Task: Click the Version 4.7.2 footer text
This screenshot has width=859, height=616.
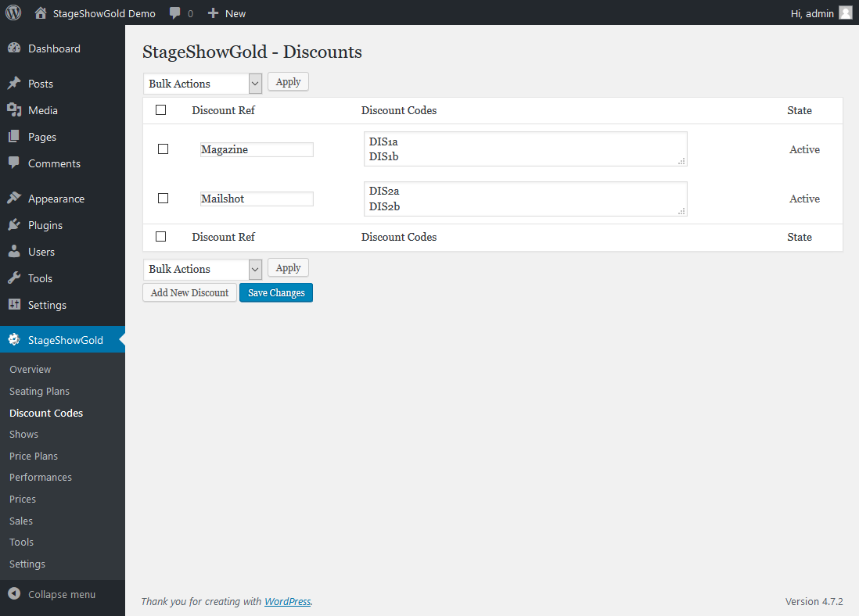Action: pos(814,601)
